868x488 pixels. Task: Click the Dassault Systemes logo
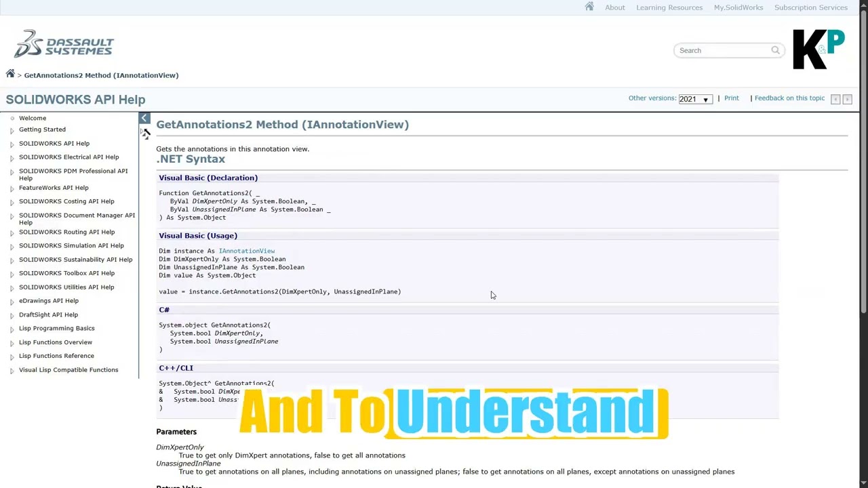(64, 44)
